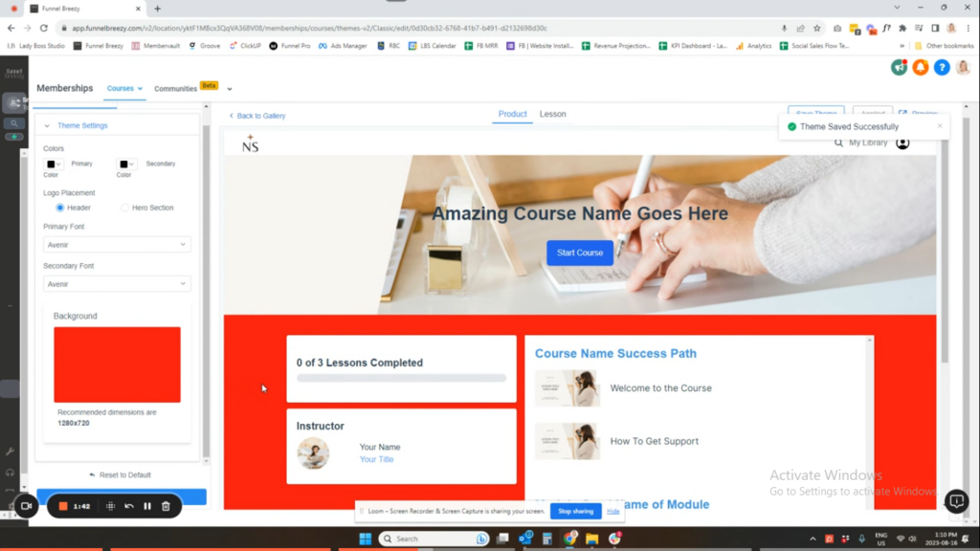Collapse the Theme Settings section
980x551 pixels.
(48, 125)
